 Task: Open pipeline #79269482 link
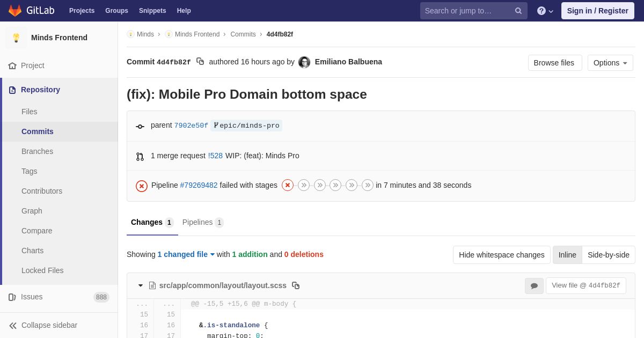199,185
